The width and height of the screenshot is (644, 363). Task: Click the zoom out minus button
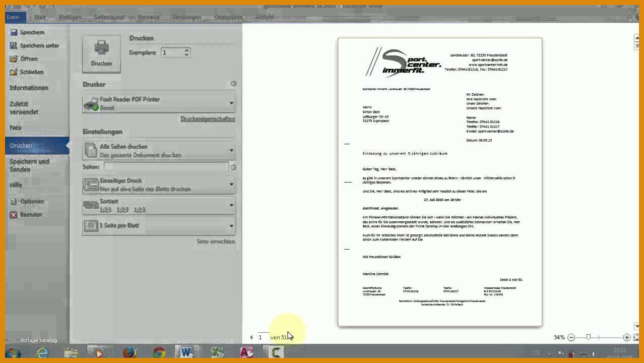point(571,337)
